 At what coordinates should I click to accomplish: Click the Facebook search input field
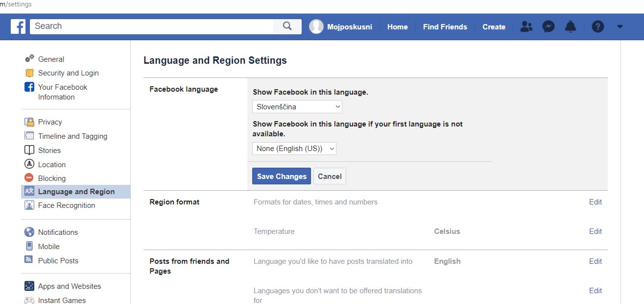(x=152, y=26)
